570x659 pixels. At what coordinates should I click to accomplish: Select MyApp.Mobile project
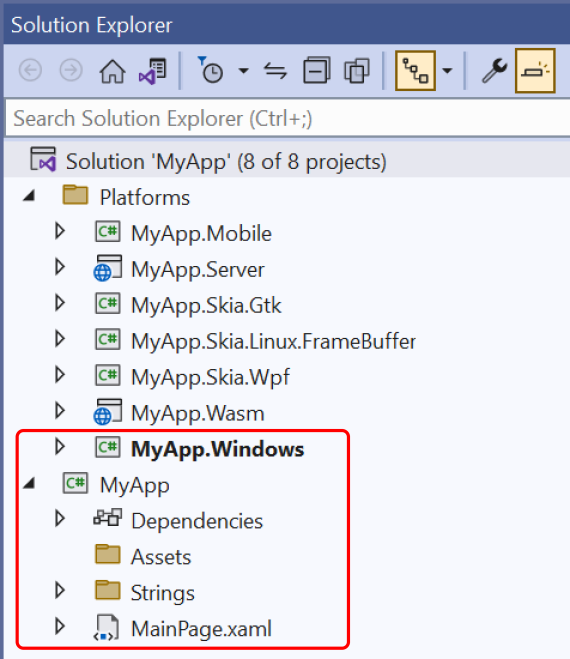[201, 234]
